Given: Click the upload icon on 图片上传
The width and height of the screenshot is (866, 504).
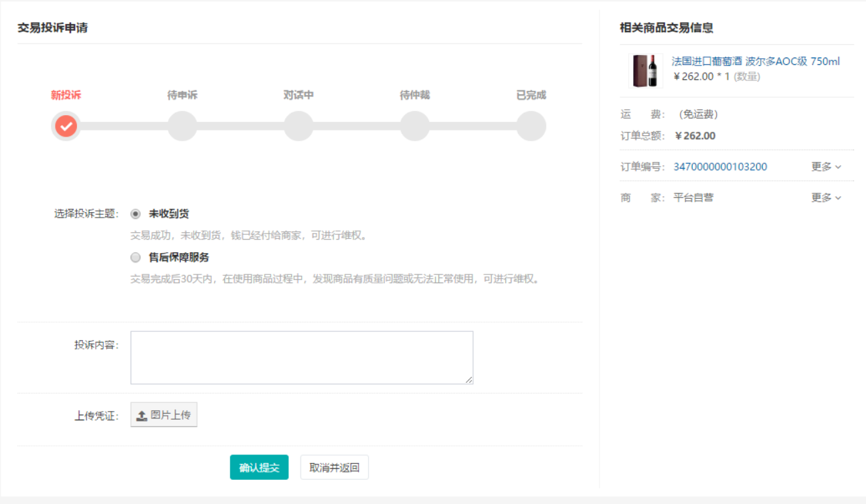Looking at the screenshot, I should (x=142, y=416).
